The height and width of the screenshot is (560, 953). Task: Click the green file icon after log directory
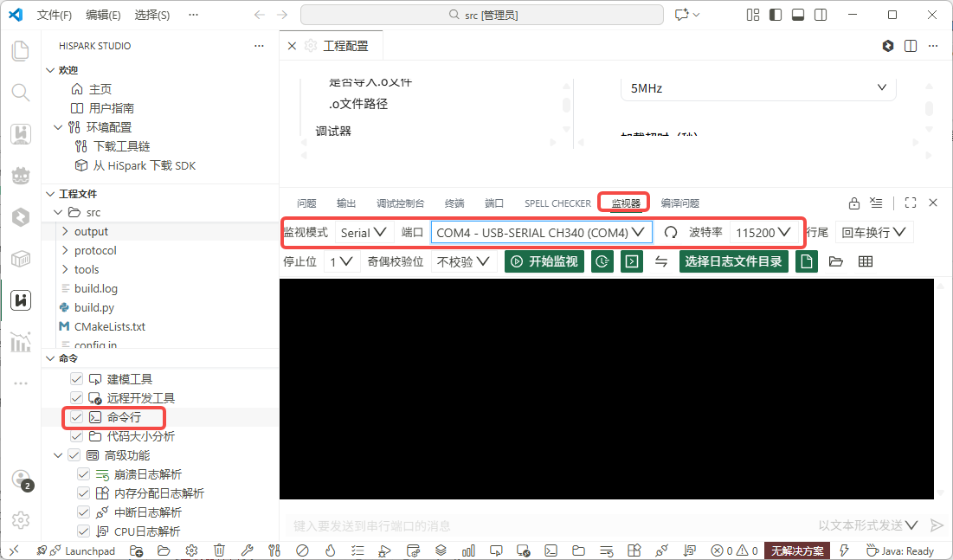tap(806, 261)
